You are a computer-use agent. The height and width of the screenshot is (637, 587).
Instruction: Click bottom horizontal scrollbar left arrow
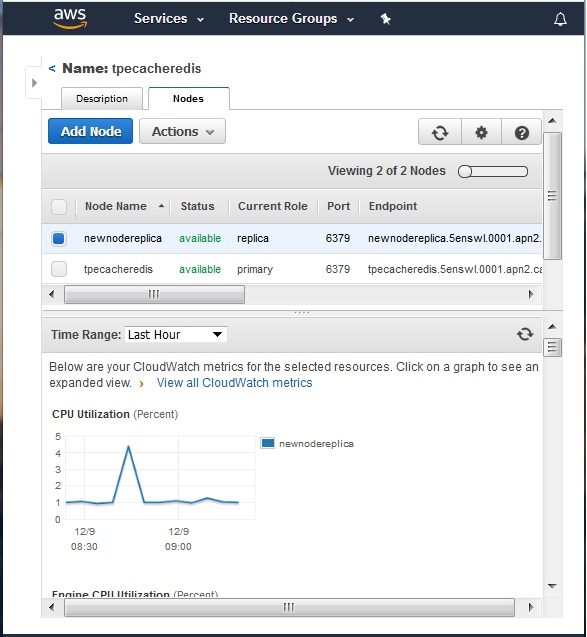(x=52, y=607)
